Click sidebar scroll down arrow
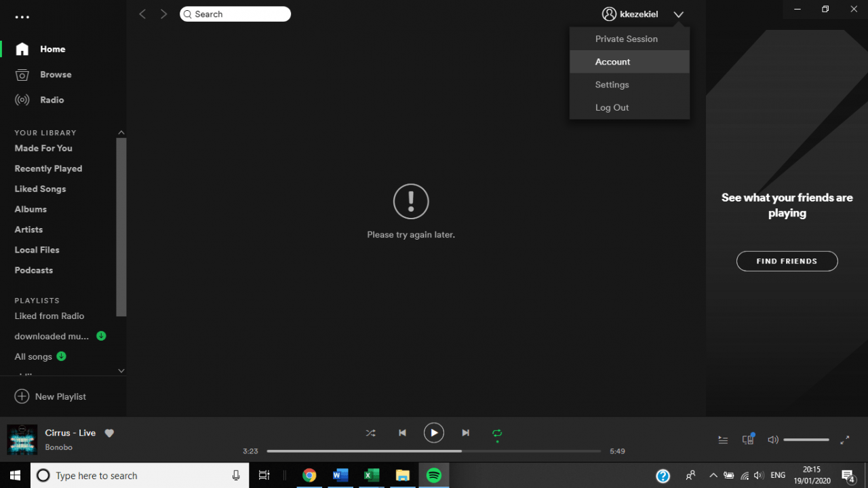868x488 pixels. point(121,371)
